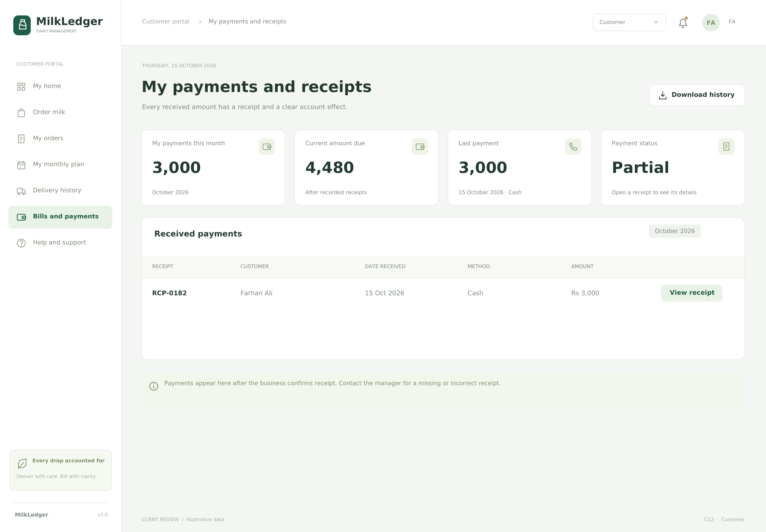
Task: Click document icon on Payment status card
Action: [x=726, y=147]
